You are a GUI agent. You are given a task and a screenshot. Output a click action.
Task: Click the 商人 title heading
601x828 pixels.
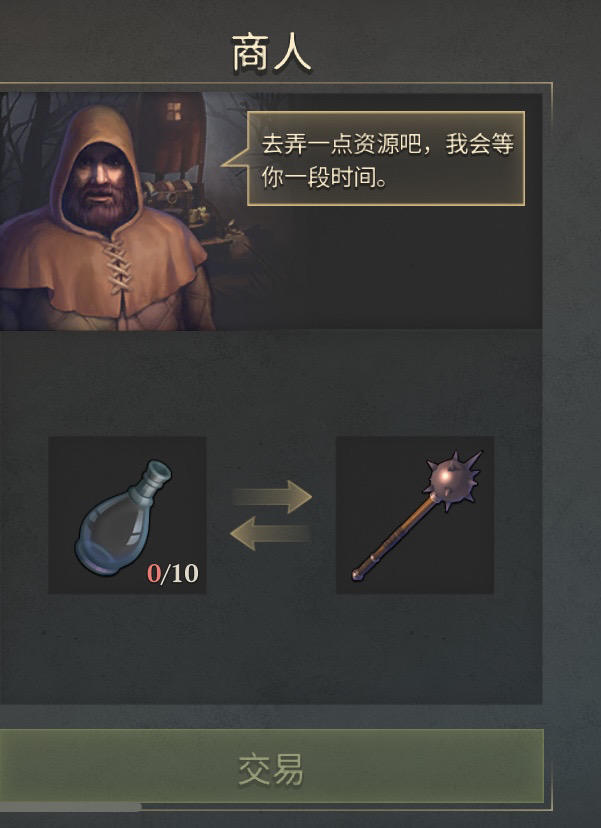pyautogui.click(x=271, y=52)
